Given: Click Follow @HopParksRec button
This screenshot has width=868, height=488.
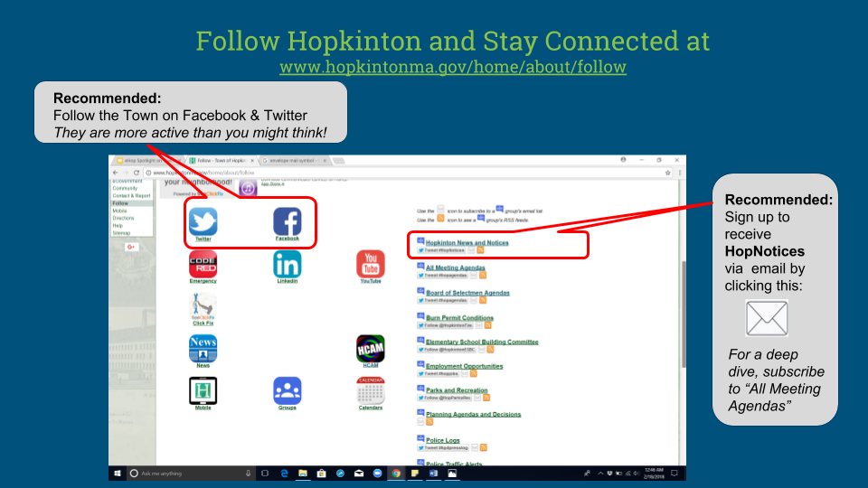Looking at the screenshot, I should [x=445, y=398].
